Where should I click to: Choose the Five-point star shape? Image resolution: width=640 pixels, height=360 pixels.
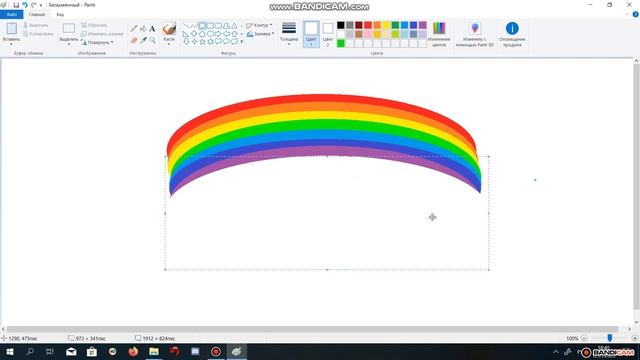[202, 42]
